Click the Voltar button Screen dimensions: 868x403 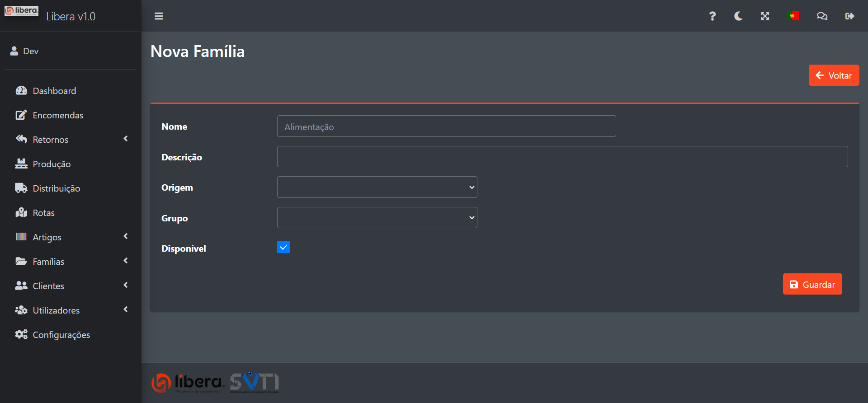pyautogui.click(x=834, y=75)
